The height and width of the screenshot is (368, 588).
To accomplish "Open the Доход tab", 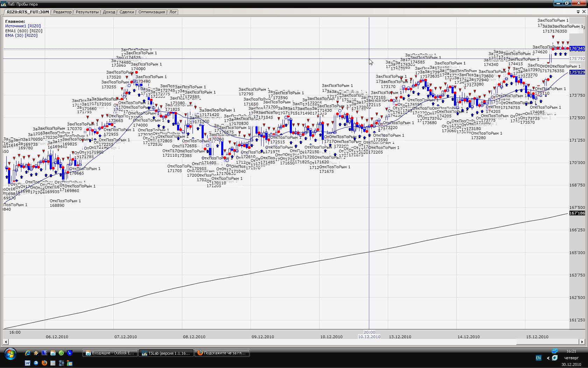I will [109, 12].
